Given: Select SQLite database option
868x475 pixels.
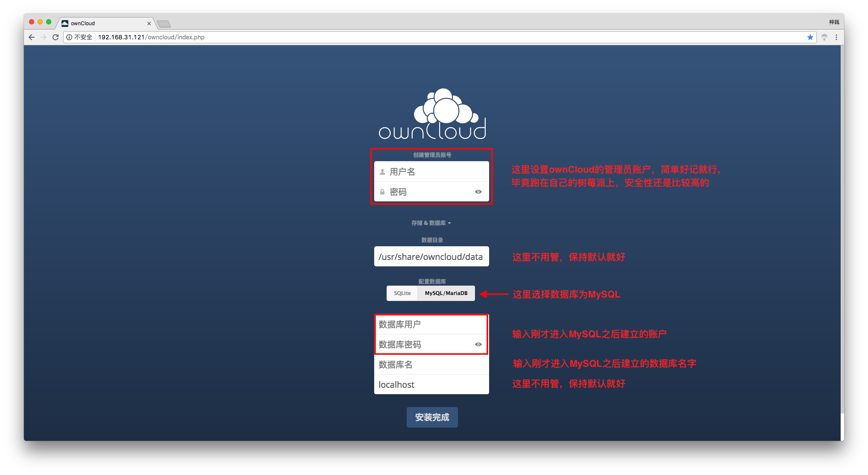Looking at the screenshot, I should [402, 293].
